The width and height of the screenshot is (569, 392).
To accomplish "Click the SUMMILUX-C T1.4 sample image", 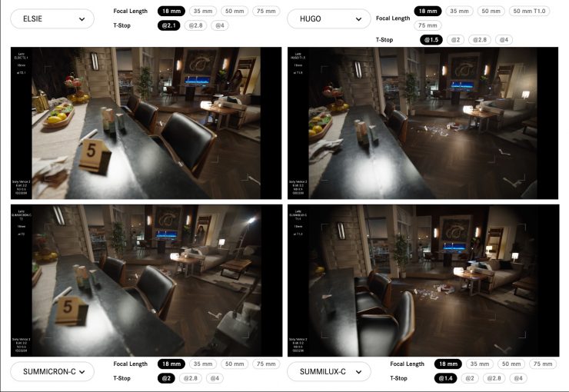I will pyautogui.click(x=422, y=281).
